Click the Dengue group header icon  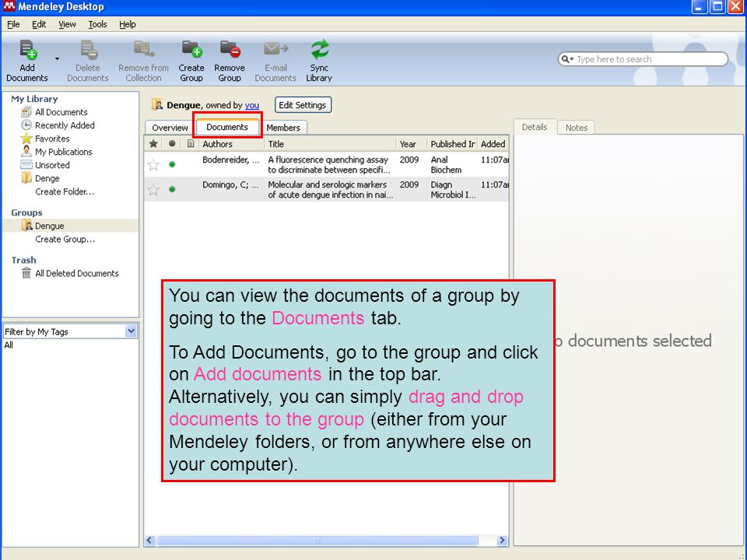(157, 104)
